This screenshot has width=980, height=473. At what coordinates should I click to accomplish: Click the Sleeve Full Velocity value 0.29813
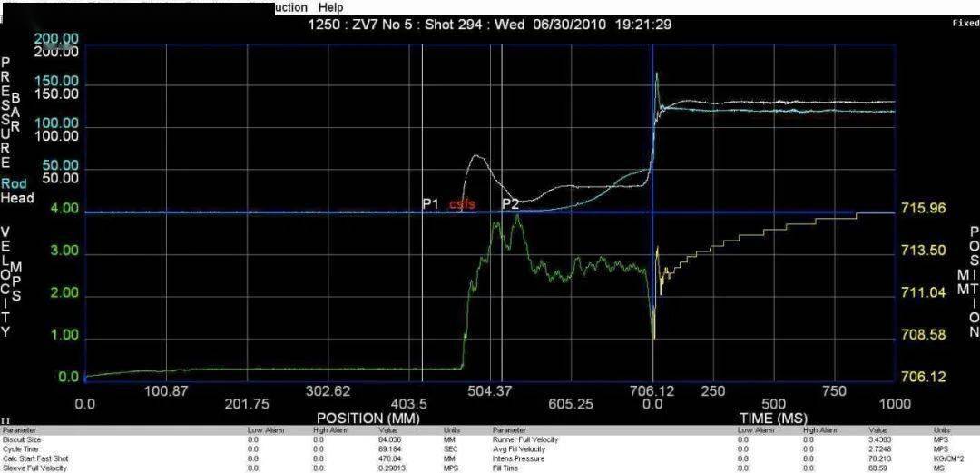(390, 468)
